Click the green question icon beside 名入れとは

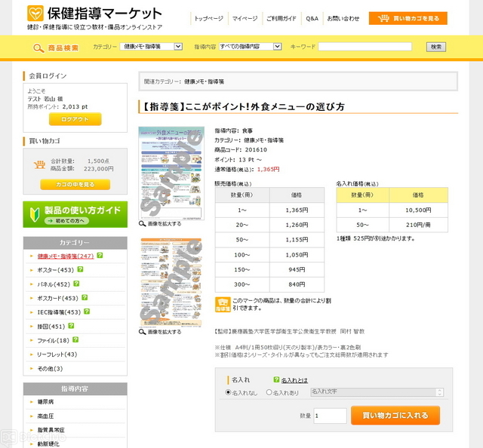(x=276, y=380)
